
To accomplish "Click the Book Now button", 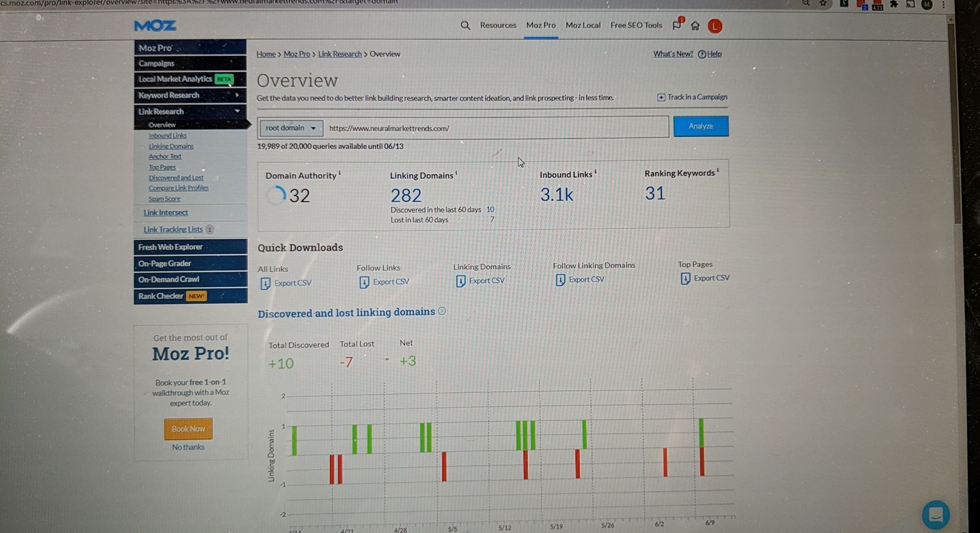I will [188, 429].
